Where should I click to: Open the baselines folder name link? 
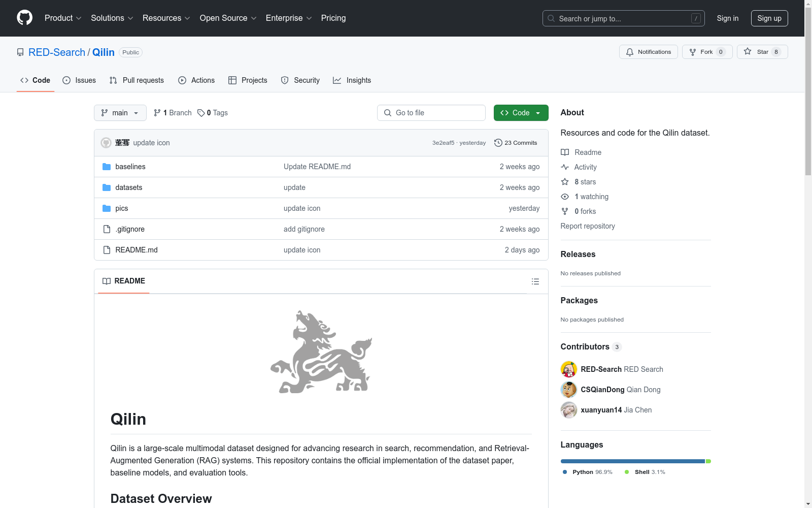click(x=130, y=167)
